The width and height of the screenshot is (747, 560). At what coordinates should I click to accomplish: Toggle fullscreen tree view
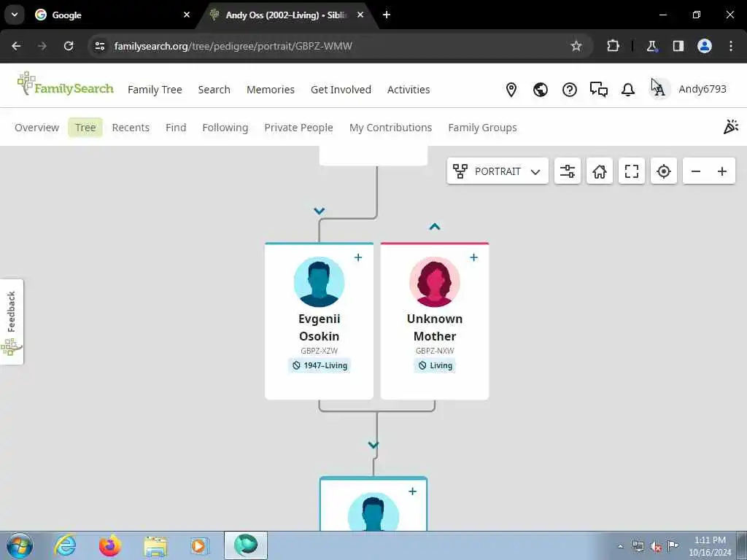click(631, 171)
